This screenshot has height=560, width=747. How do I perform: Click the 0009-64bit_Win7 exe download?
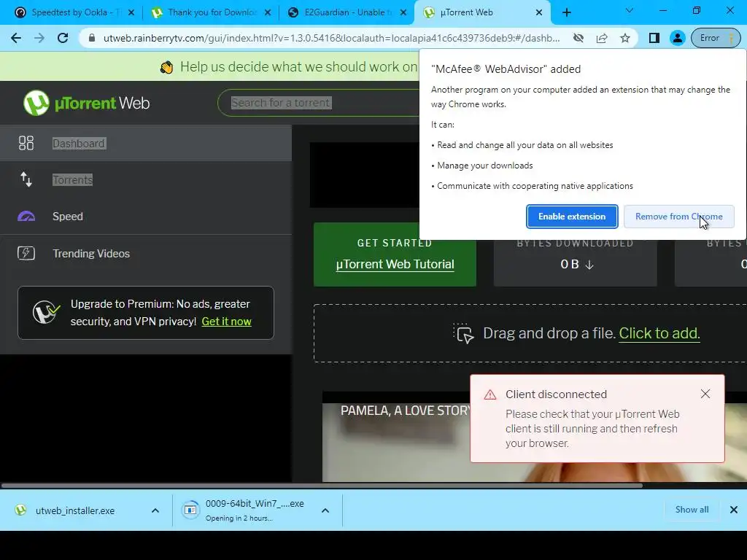(248, 510)
